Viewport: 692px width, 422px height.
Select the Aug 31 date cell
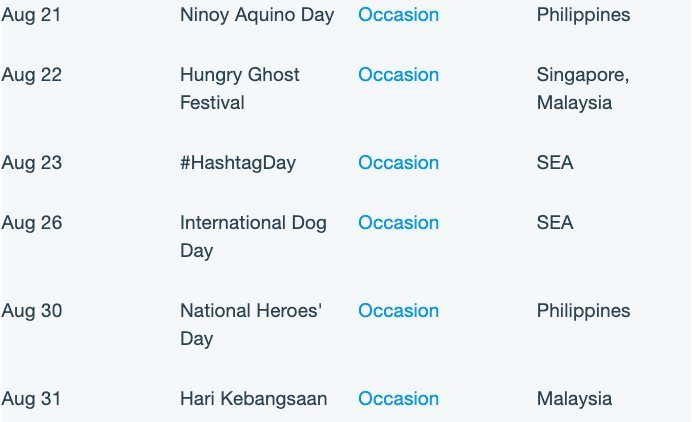click(31, 399)
